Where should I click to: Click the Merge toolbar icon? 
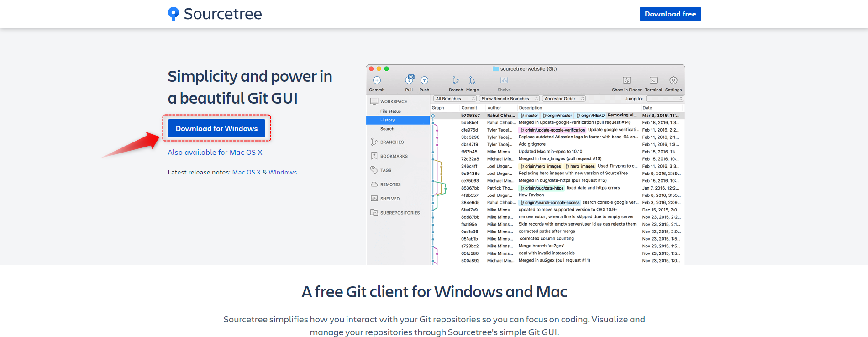472,80
